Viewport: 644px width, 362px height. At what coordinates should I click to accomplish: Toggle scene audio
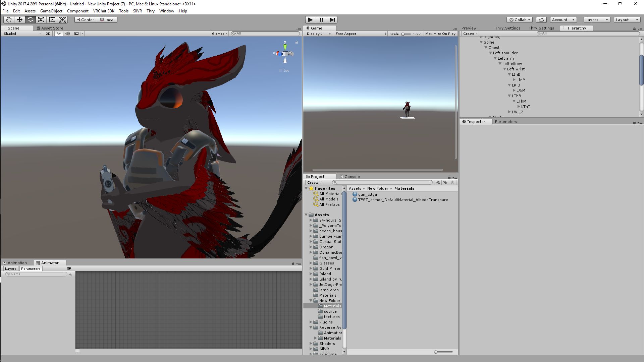(67, 34)
